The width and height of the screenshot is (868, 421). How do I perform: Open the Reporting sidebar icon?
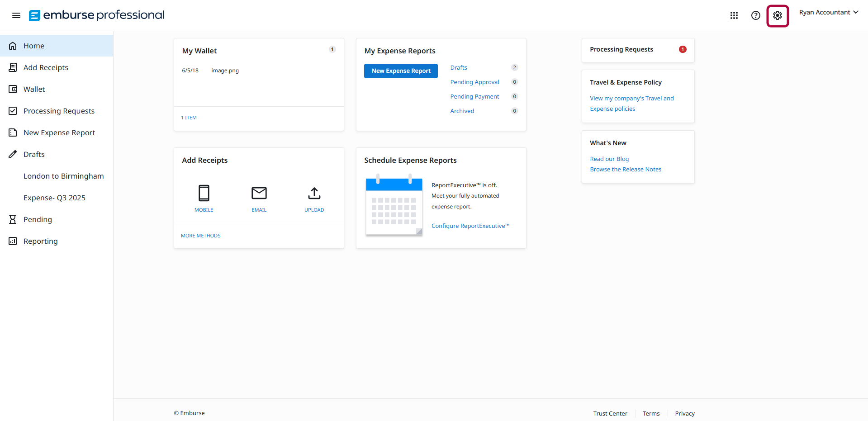pos(13,241)
